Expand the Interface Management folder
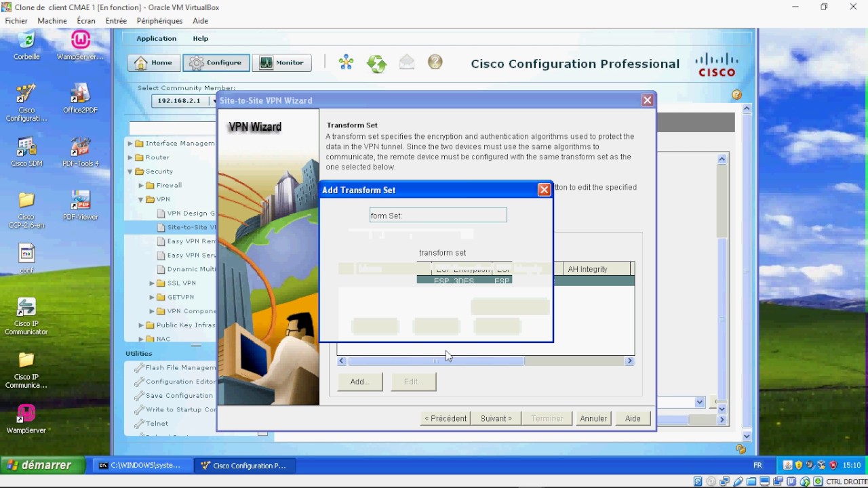 131,144
